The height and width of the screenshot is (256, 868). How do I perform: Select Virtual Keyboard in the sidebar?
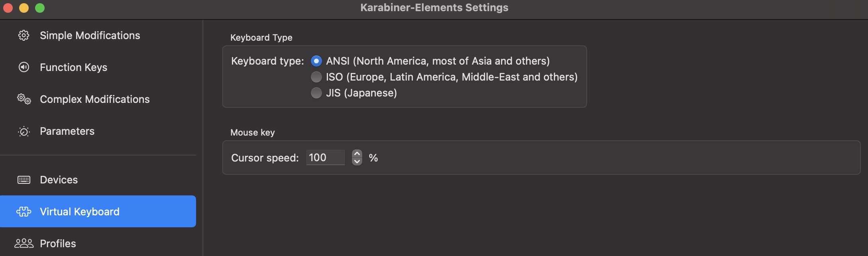point(98,211)
